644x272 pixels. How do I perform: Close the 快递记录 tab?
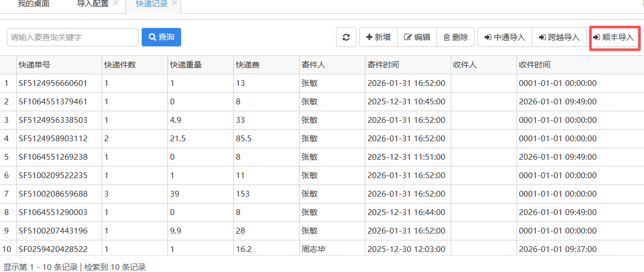[x=175, y=4]
